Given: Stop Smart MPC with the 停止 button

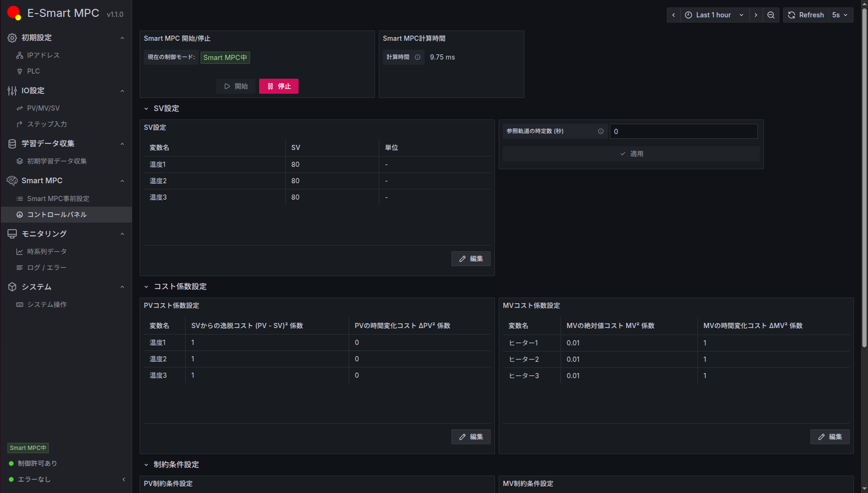Looking at the screenshot, I should tap(279, 86).
